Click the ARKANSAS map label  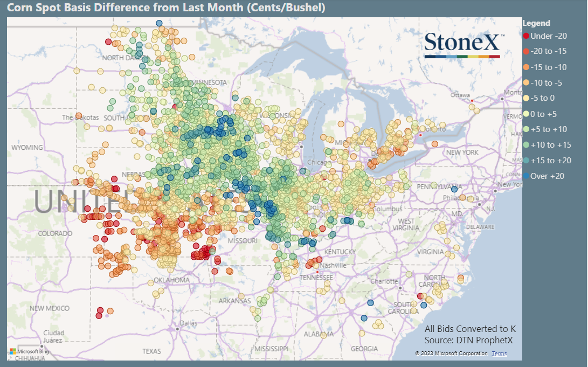pos(235,301)
